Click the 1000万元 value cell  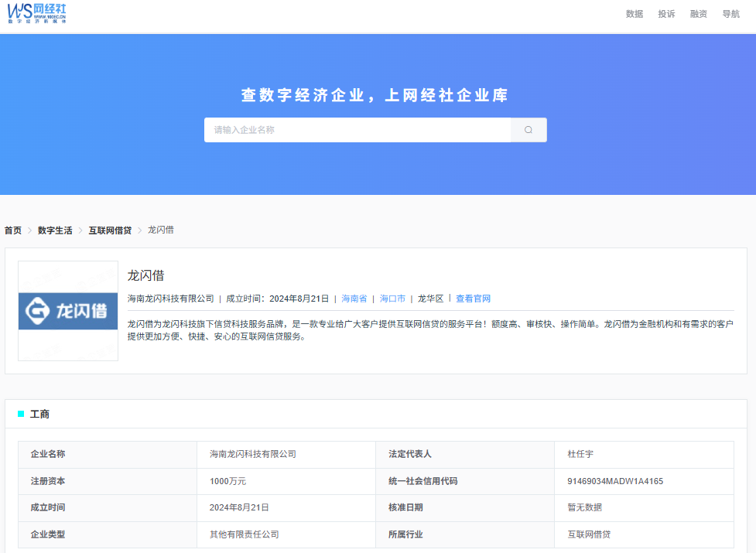[x=286, y=481]
